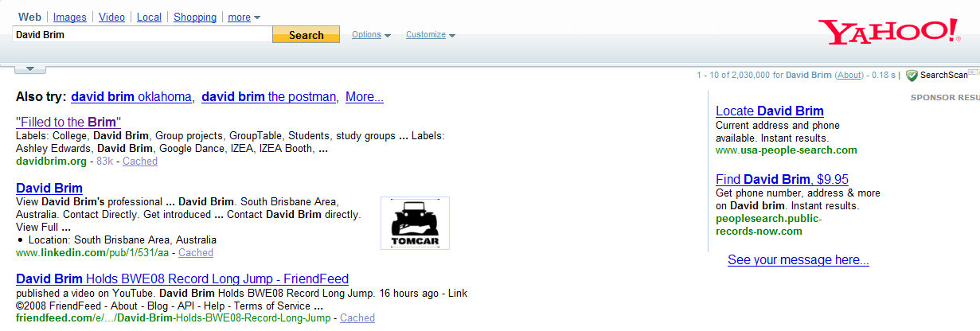Open the Options dropdown
This screenshot has height=331, width=980.
coord(371,35)
